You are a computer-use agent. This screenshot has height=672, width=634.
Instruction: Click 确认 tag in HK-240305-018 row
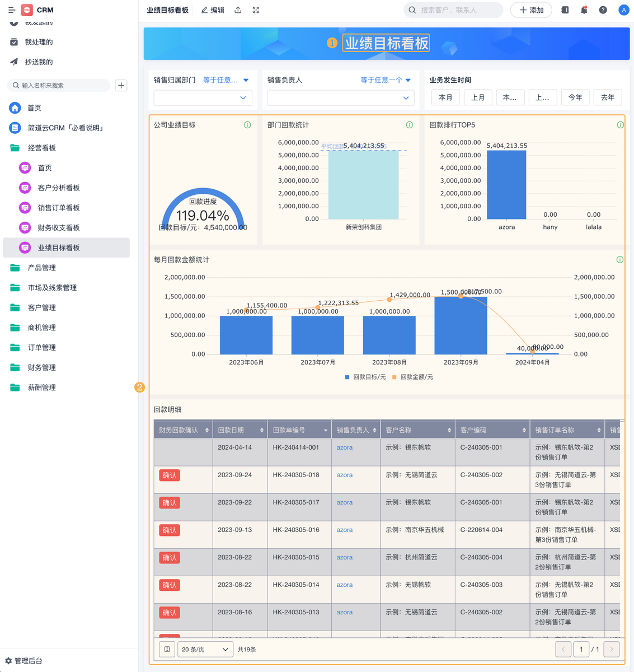pos(170,475)
